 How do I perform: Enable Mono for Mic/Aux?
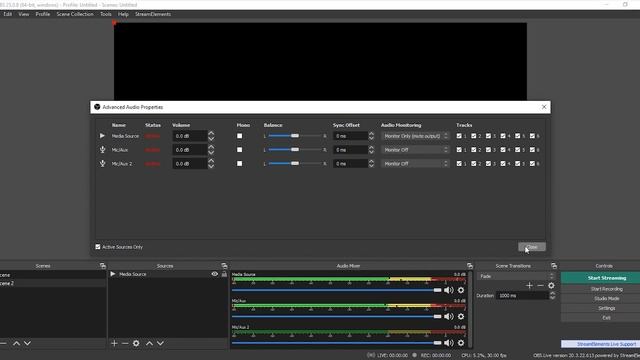coord(240,150)
